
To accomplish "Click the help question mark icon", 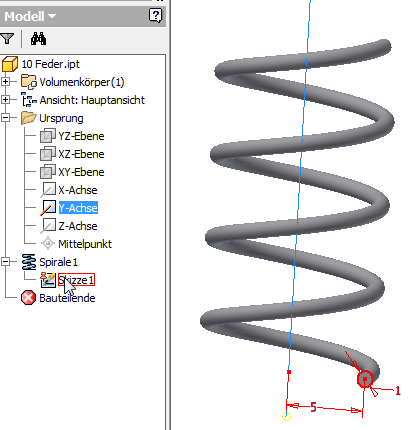I will (155, 15).
